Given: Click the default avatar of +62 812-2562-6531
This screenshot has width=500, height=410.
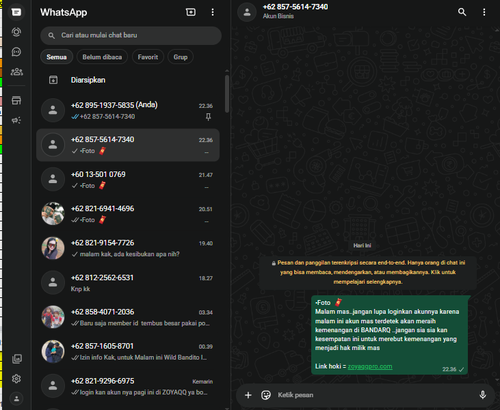Looking at the screenshot, I should coord(53,283).
